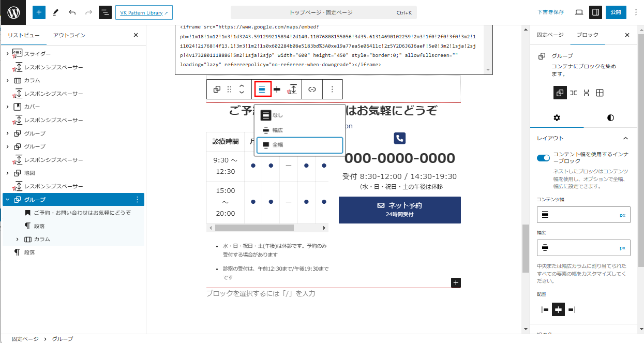This screenshot has width=644, height=343.
Task: Select the grid layout variation icon
Action: (x=600, y=93)
